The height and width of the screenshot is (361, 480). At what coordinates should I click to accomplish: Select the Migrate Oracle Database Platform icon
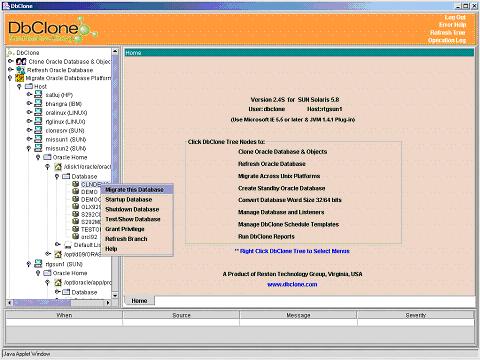tap(20, 78)
